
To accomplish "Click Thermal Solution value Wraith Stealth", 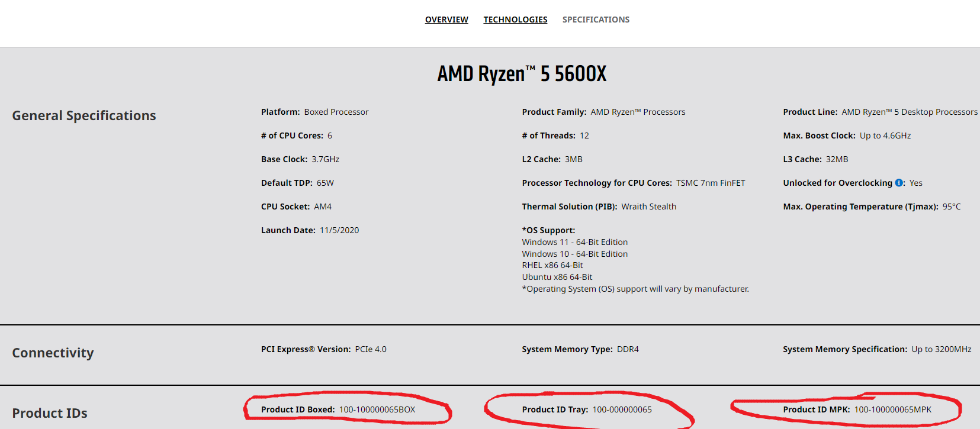I will [x=648, y=207].
